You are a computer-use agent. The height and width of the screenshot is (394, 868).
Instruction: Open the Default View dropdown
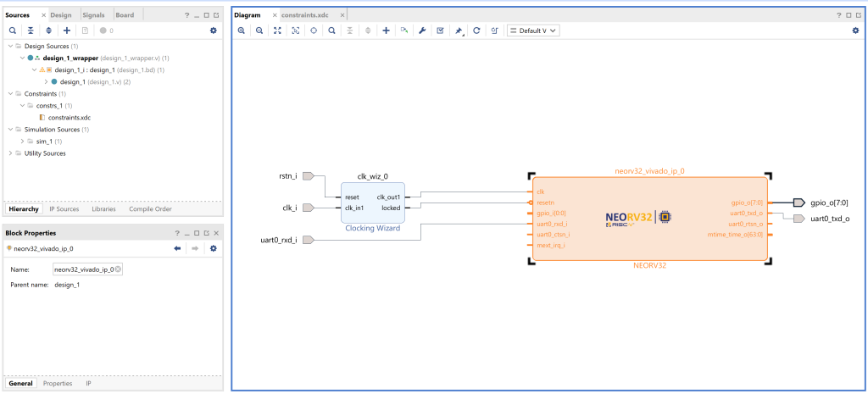click(534, 31)
